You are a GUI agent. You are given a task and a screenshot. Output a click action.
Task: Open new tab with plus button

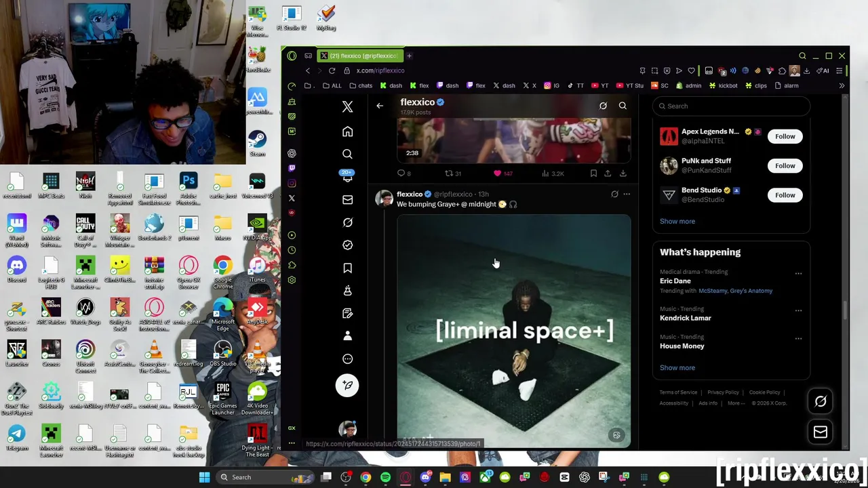point(409,56)
